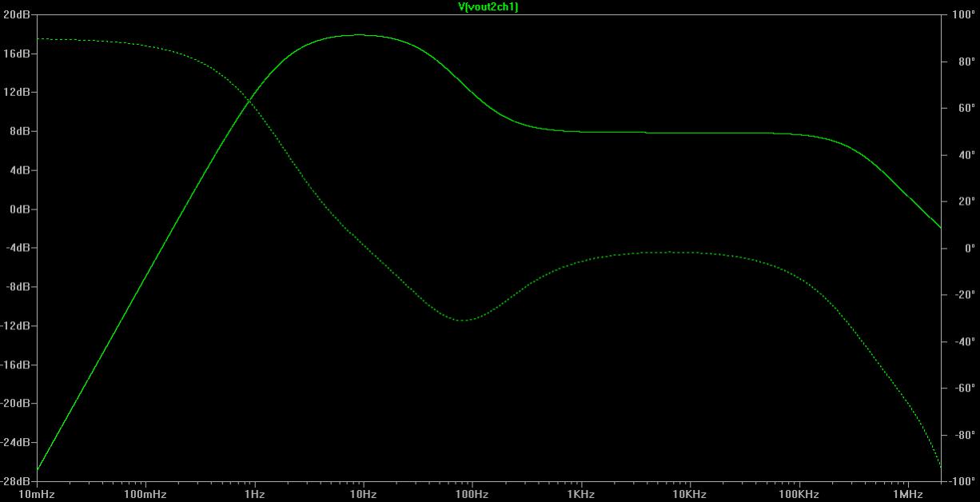Click the -24dB left axis label
The height and width of the screenshot is (502, 980).
[x=15, y=443]
